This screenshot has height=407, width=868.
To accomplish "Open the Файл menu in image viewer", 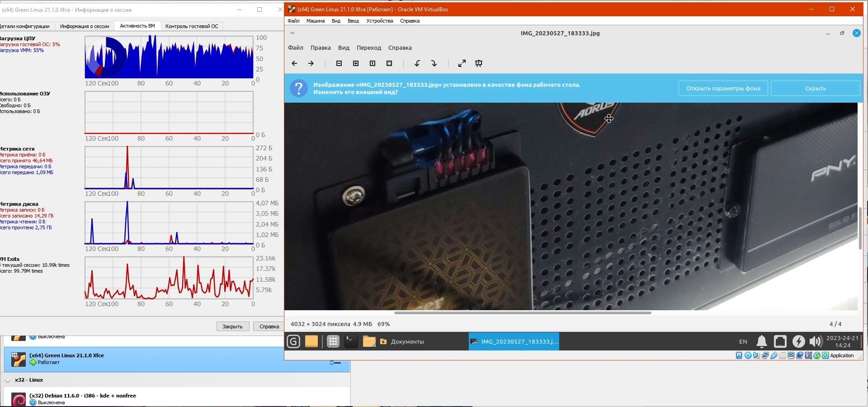I will 296,48.
